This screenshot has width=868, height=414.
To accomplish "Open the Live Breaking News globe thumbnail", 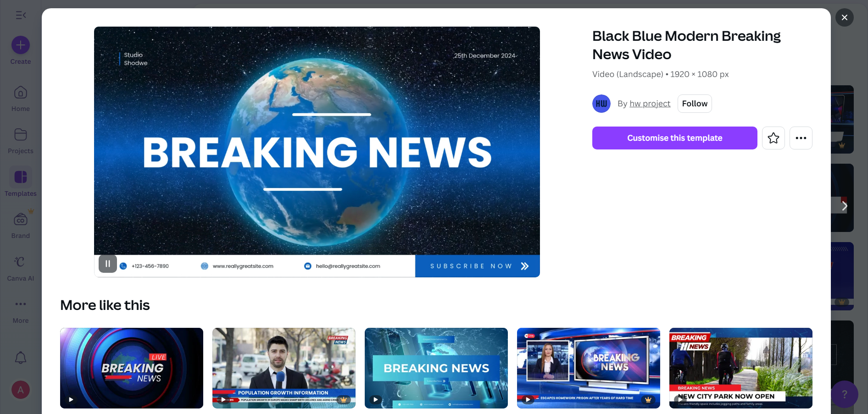I will click(x=132, y=368).
